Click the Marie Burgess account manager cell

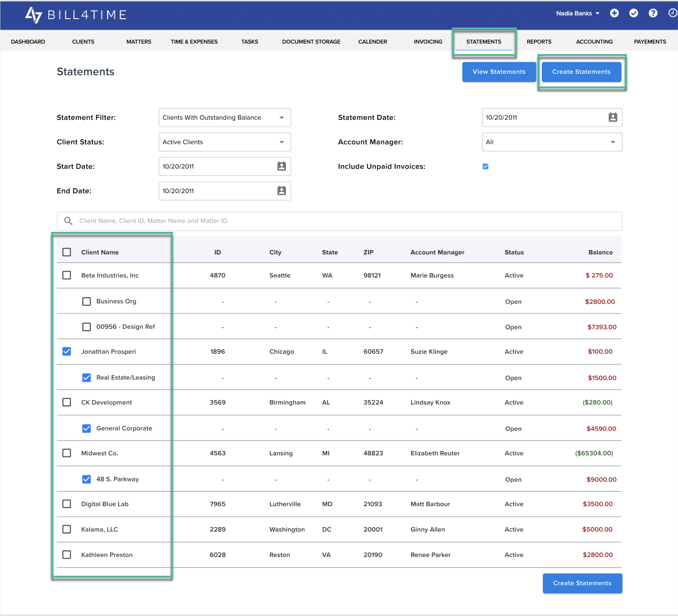point(432,276)
